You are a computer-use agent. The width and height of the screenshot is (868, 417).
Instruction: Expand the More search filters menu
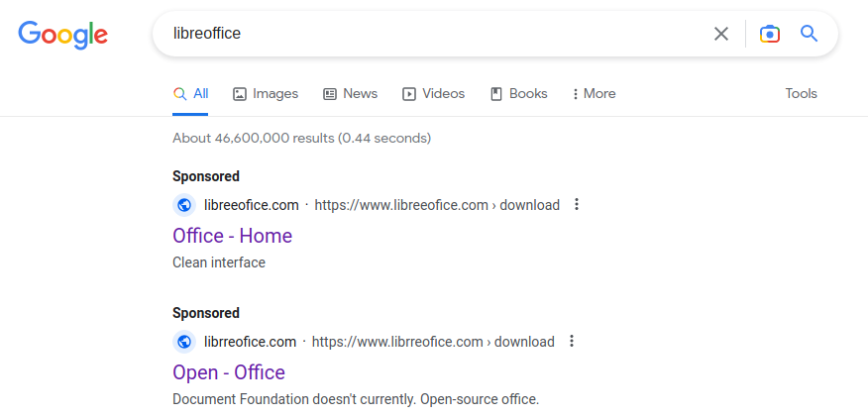(x=594, y=93)
